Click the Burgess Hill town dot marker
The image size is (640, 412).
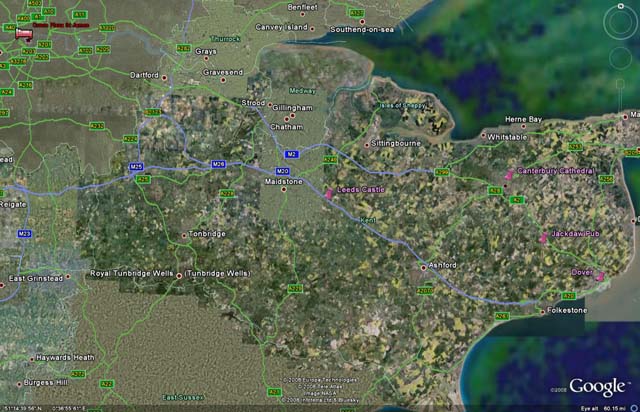tap(19, 384)
